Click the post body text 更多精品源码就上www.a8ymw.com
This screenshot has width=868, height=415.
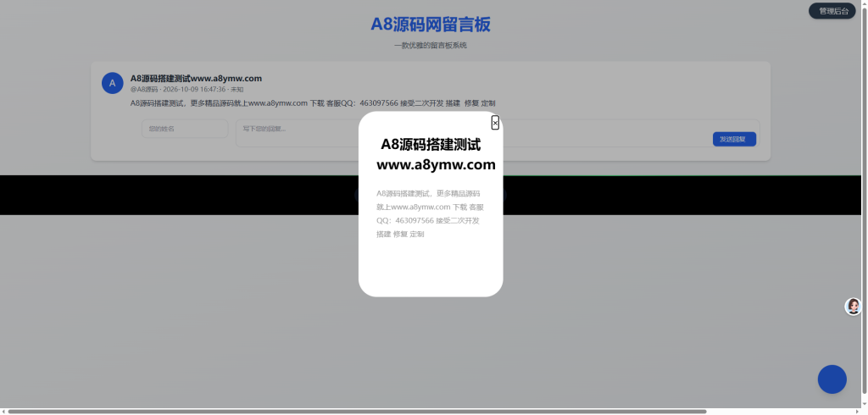pos(249,103)
